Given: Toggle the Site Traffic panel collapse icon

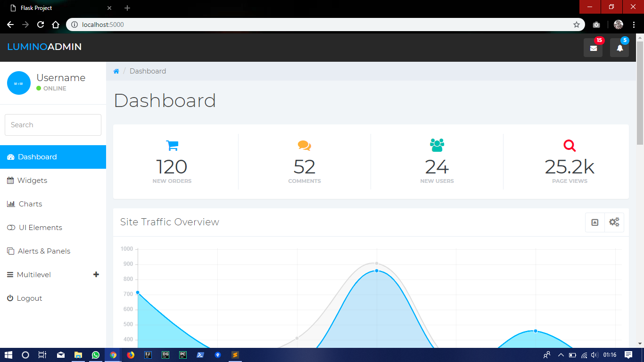Looking at the screenshot, I should (595, 222).
